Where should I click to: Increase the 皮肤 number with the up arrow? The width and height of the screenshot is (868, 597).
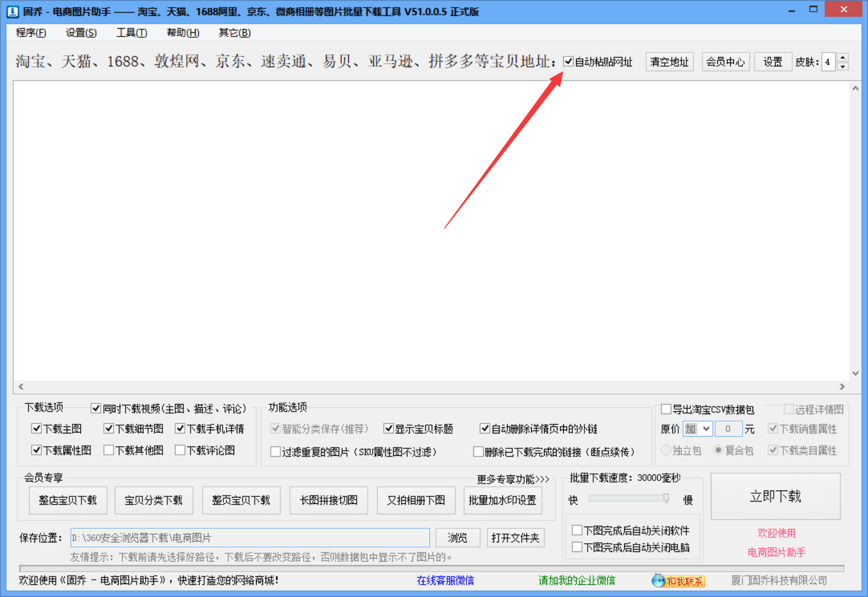click(843, 57)
